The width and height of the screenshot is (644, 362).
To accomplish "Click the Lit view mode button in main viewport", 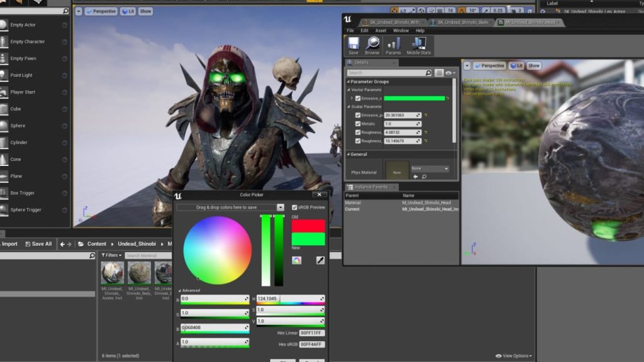I will 128,11.
